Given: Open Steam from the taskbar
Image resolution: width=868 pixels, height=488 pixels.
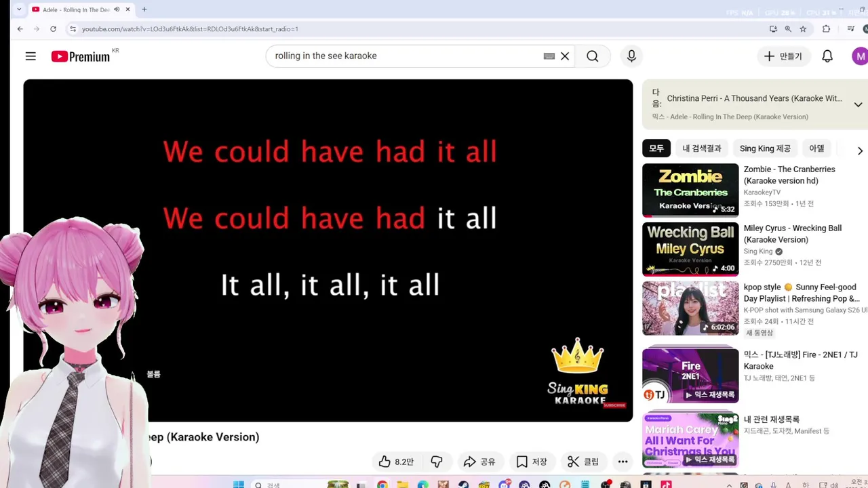Looking at the screenshot, I should point(463,485).
